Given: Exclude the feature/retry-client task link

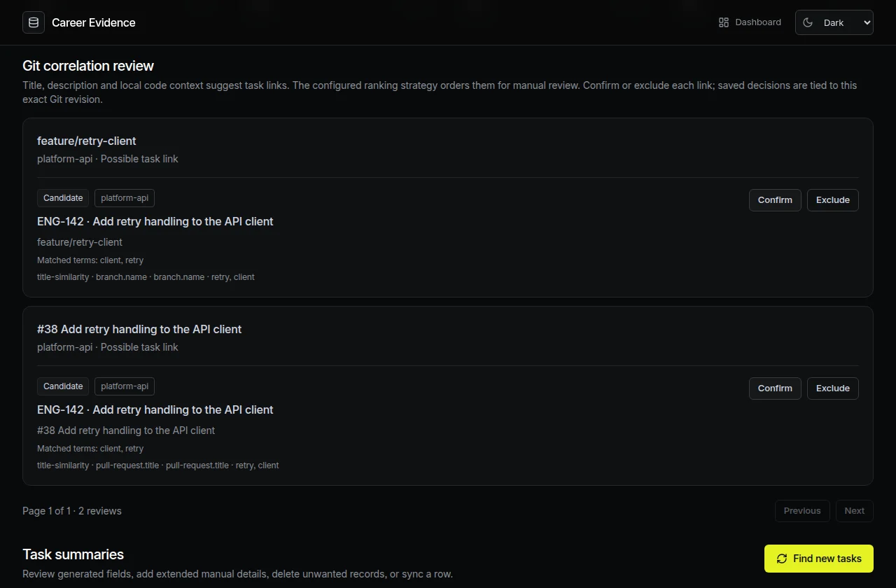Looking at the screenshot, I should [x=833, y=199].
